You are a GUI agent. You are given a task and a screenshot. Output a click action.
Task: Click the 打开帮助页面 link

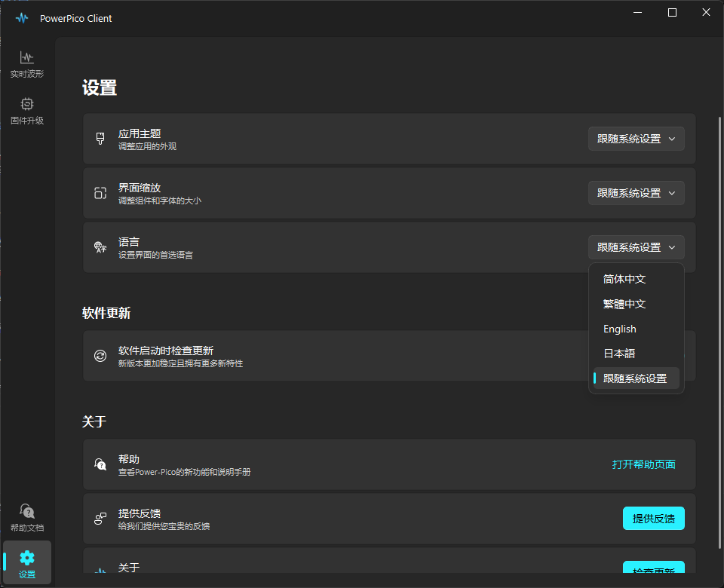point(643,464)
